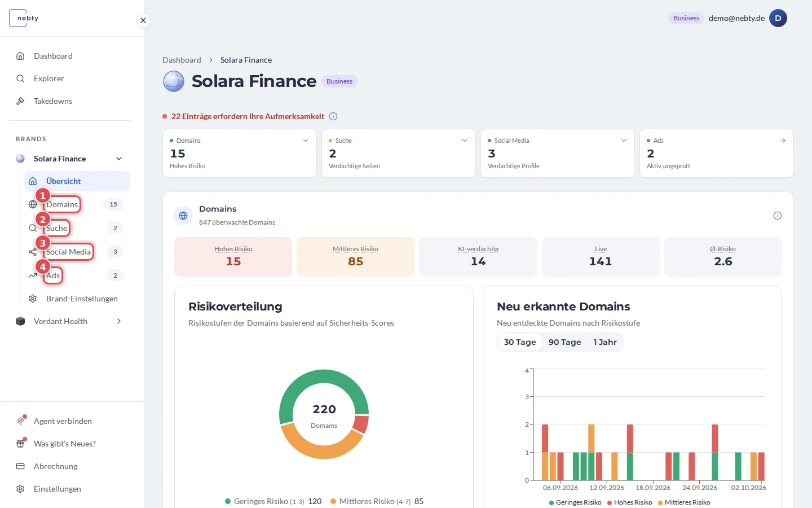Screen dimensions: 812x508
Task: Switch to the 90 Tage tab
Action: pos(564,342)
